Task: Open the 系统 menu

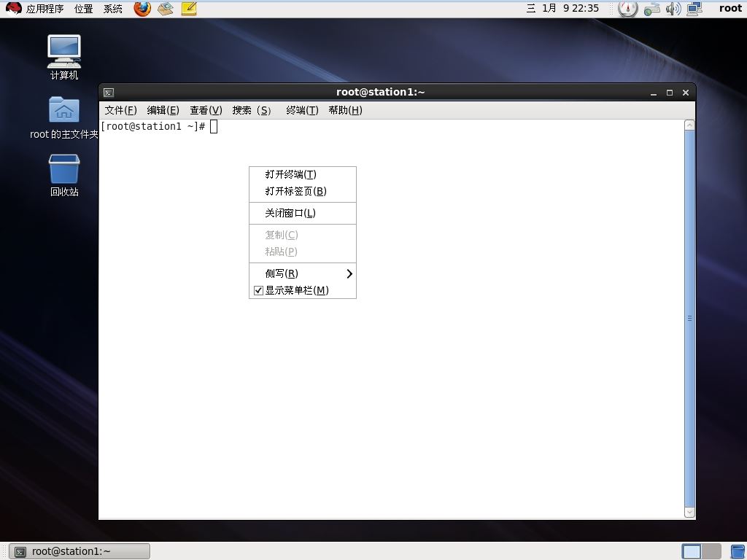Action: (x=113, y=9)
